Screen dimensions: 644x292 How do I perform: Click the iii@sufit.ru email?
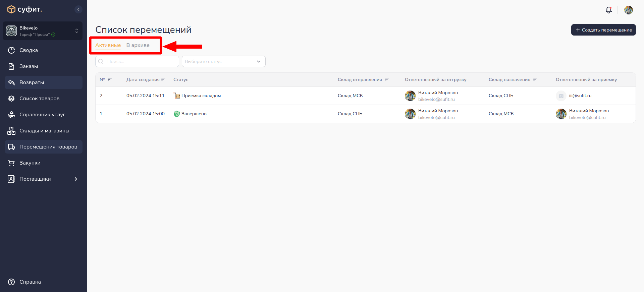(x=580, y=96)
